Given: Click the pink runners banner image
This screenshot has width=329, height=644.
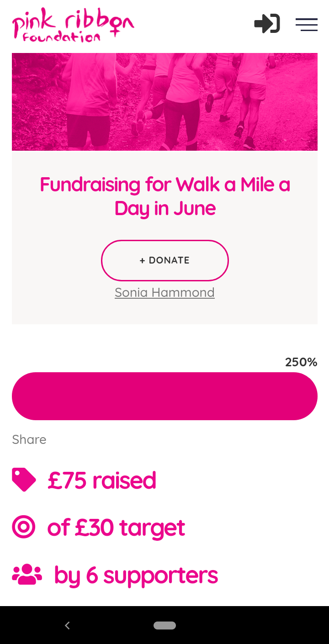Looking at the screenshot, I should [x=164, y=101].
